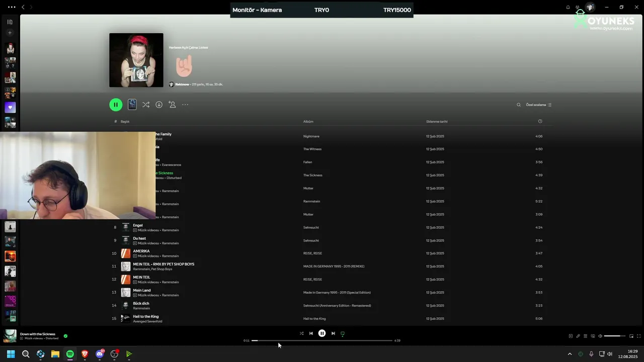Toggle repeat in player bar
The width and height of the screenshot is (644, 362).
(343, 333)
